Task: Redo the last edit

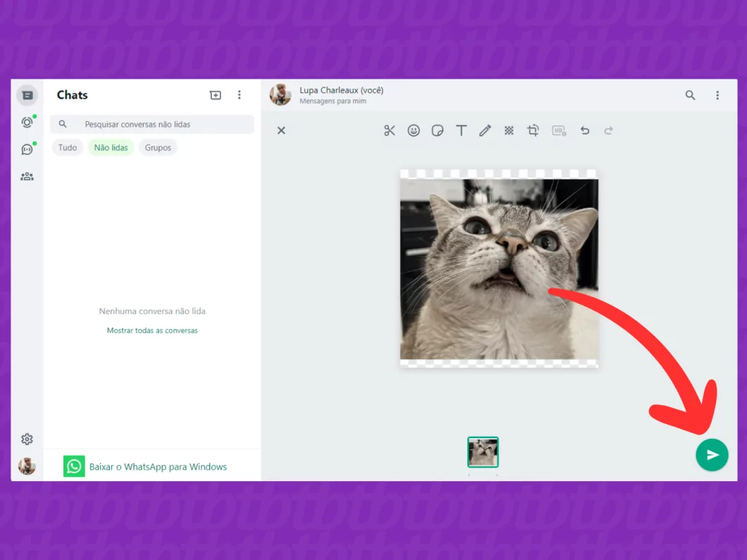Action: (x=608, y=130)
